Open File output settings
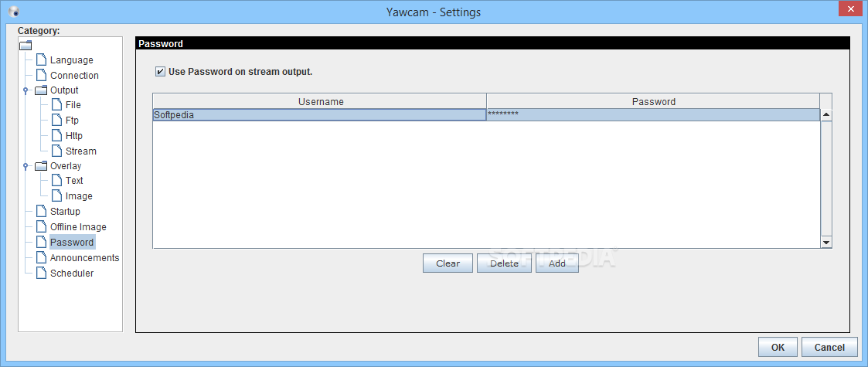The width and height of the screenshot is (868, 367). click(x=73, y=104)
